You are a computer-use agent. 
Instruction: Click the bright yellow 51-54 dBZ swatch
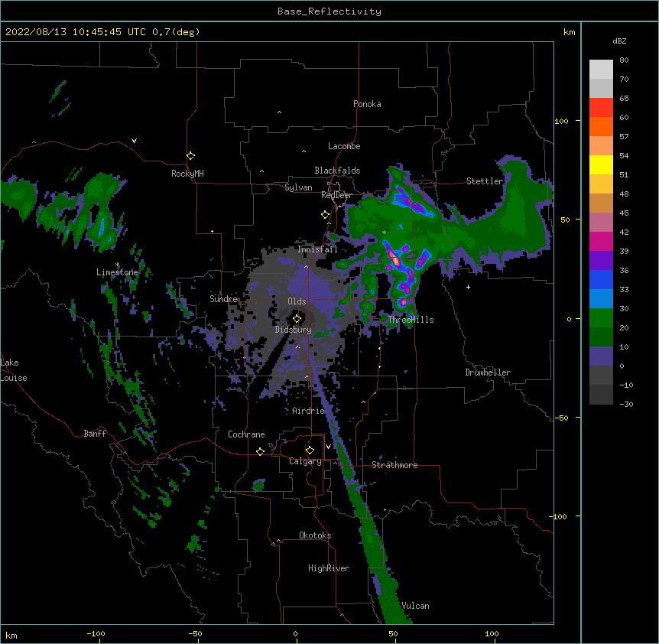point(601,164)
